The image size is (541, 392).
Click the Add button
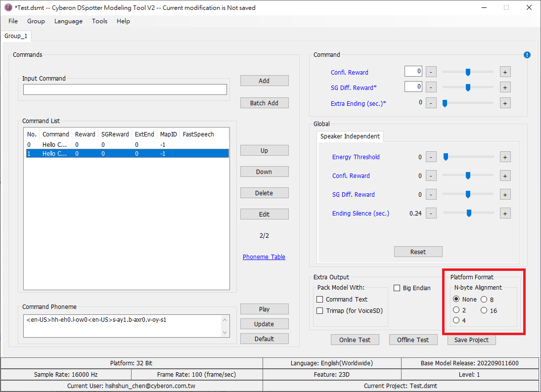pos(264,81)
